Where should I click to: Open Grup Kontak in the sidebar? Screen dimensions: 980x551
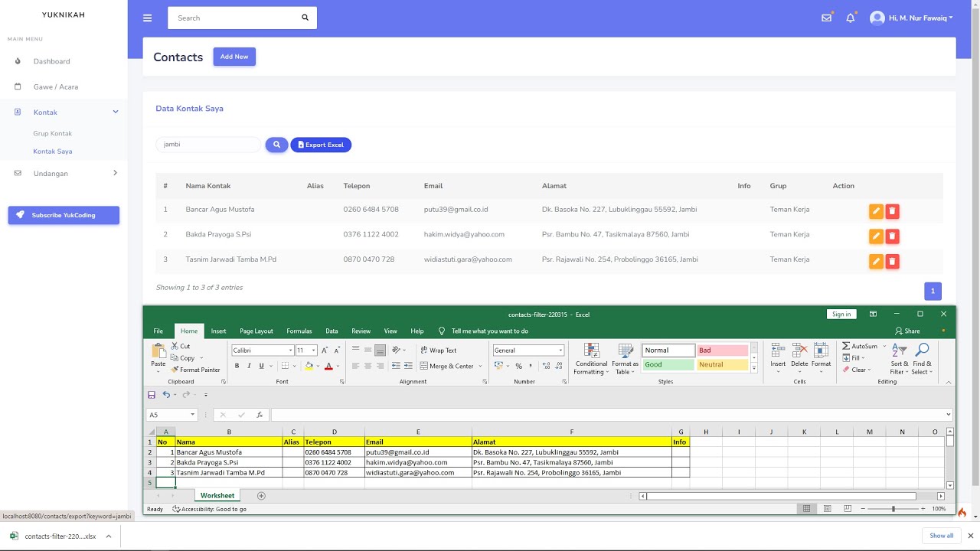coord(52,133)
